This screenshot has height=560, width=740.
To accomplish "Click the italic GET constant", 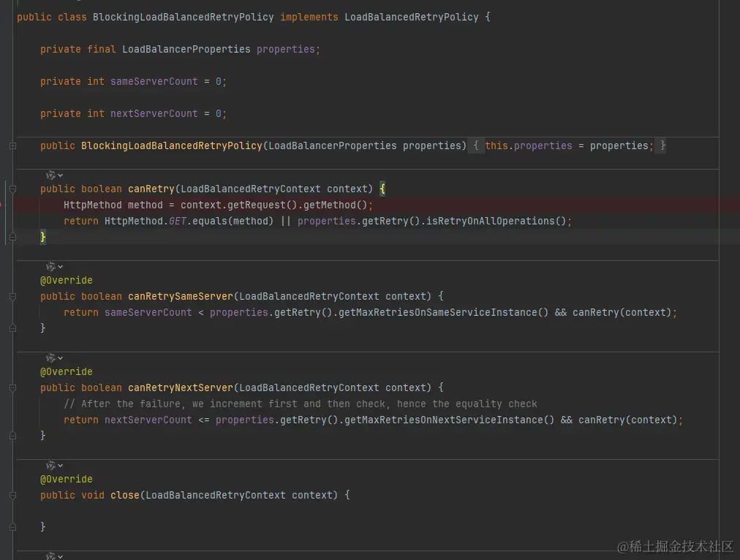I will click(178, 221).
